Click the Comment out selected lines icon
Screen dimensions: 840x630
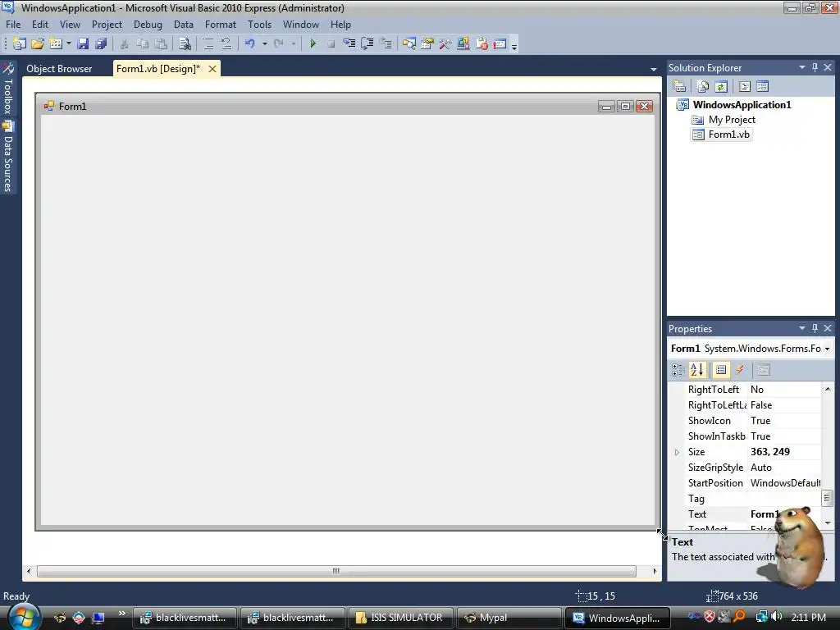208,44
